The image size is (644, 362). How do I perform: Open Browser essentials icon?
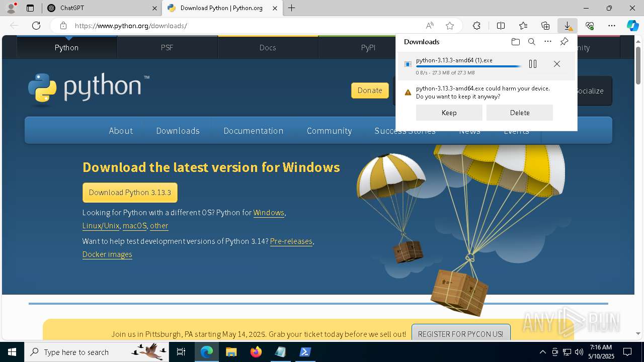click(x=590, y=26)
